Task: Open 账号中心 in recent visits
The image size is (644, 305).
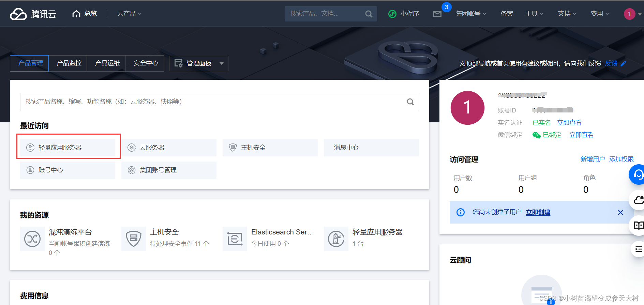Action: [68, 170]
